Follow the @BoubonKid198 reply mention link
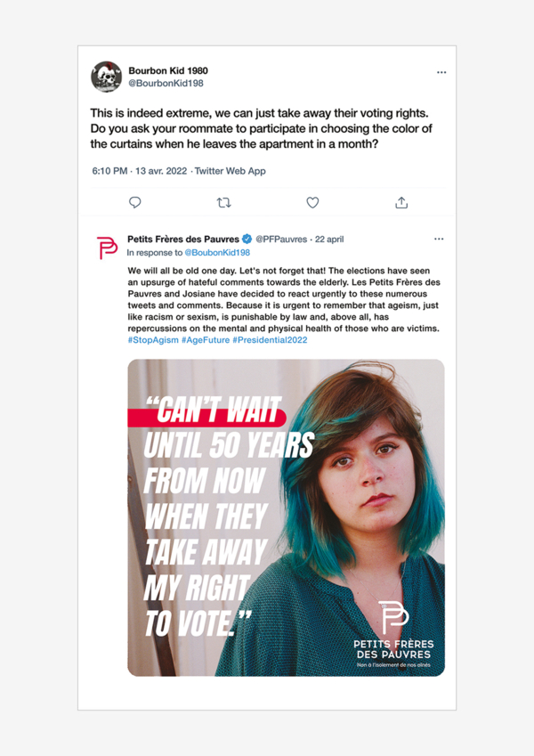The image size is (534, 756). [x=217, y=253]
